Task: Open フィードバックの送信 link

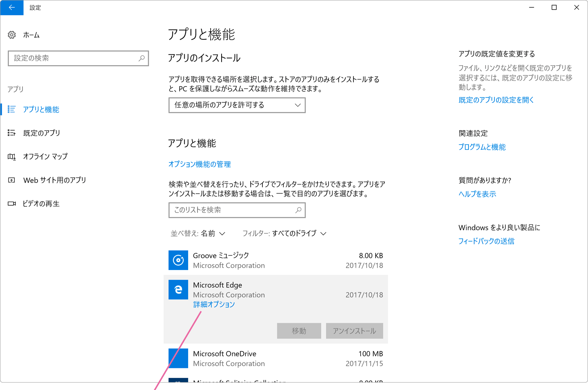Action: (486, 241)
